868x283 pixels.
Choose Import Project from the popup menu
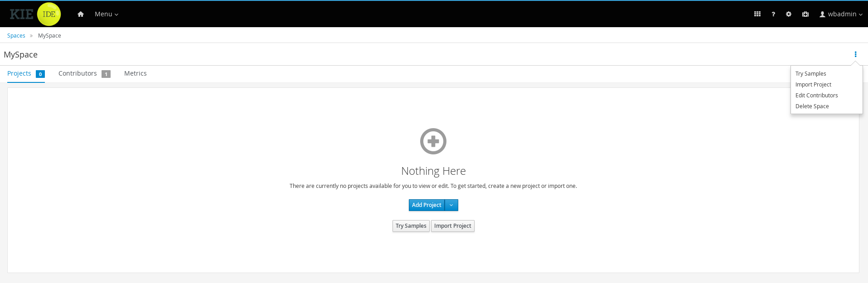pos(813,85)
